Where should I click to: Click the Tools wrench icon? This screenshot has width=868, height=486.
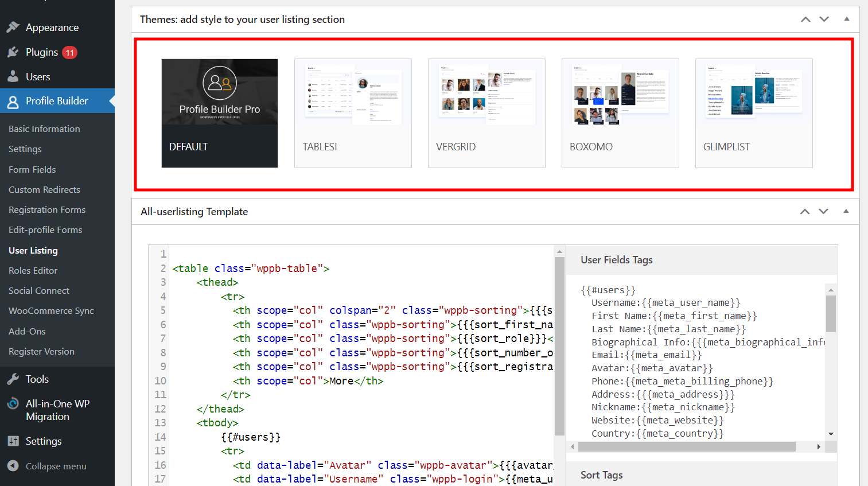click(x=13, y=379)
